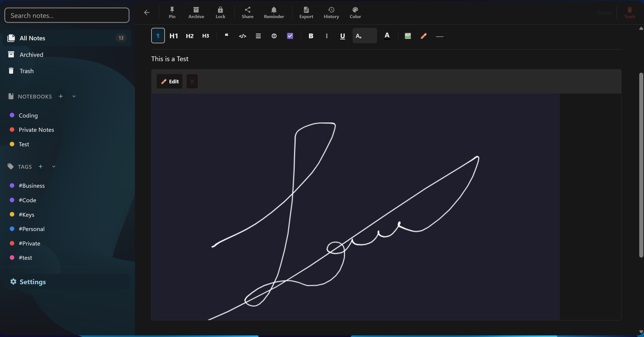Click the back arrow icon
This screenshot has width=644, height=337.
[x=147, y=12]
